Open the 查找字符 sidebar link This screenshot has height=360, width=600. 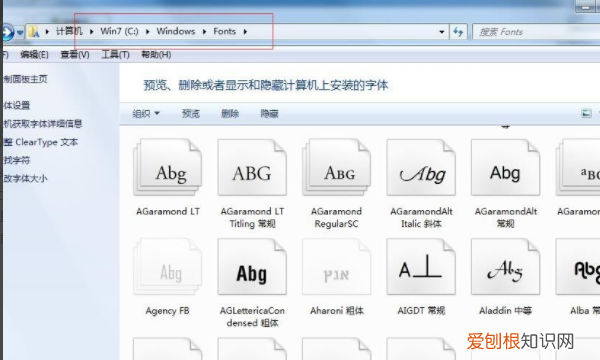[16, 160]
